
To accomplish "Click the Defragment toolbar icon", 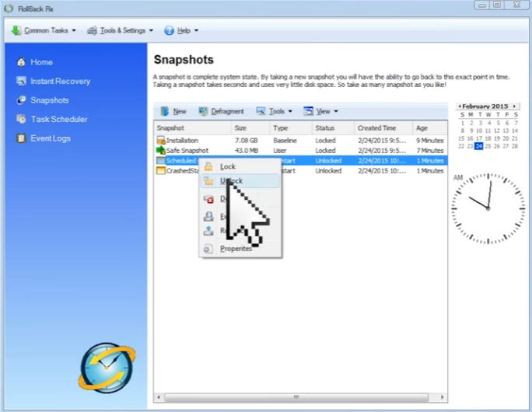I will coord(204,111).
